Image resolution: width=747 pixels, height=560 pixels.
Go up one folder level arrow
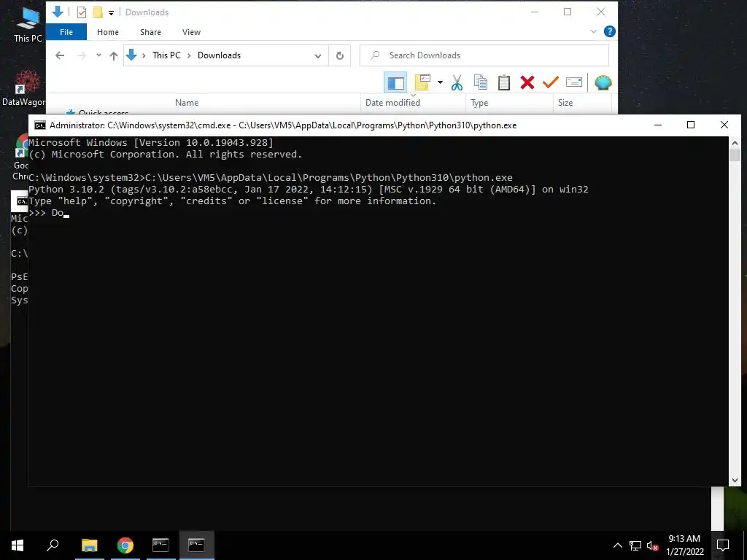[x=113, y=55]
